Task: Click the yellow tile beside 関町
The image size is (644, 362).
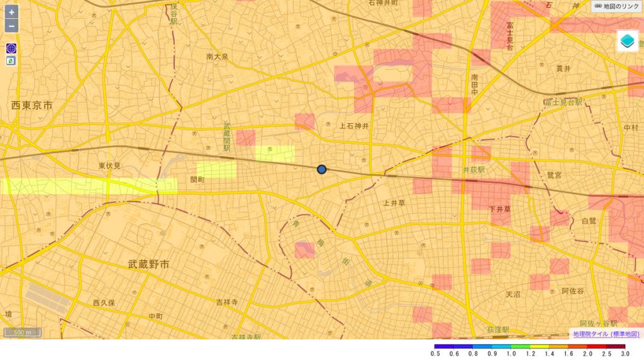Action: [216, 170]
